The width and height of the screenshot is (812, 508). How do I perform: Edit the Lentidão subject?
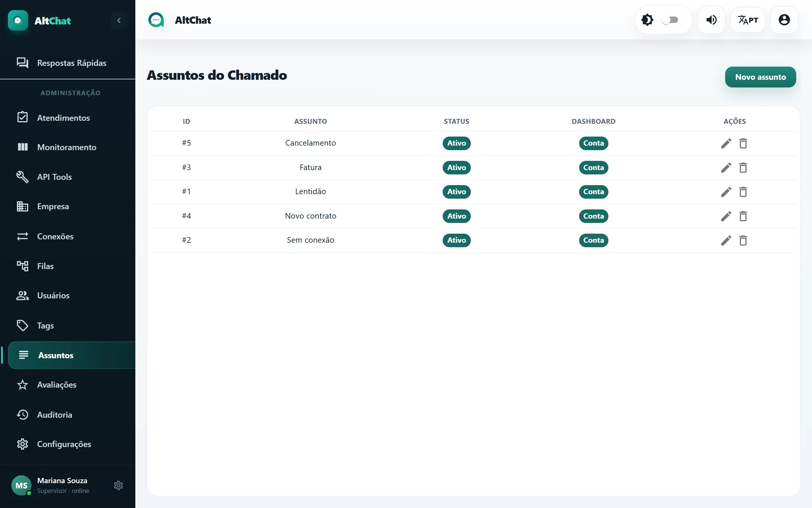point(726,192)
